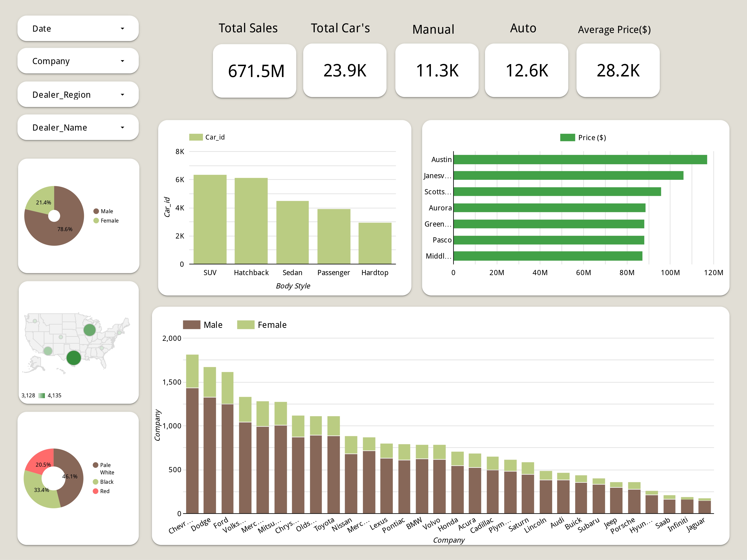Viewport: 747px width, 560px height.
Task: Click the Price ($) legend green swatch
Action: (x=567, y=137)
